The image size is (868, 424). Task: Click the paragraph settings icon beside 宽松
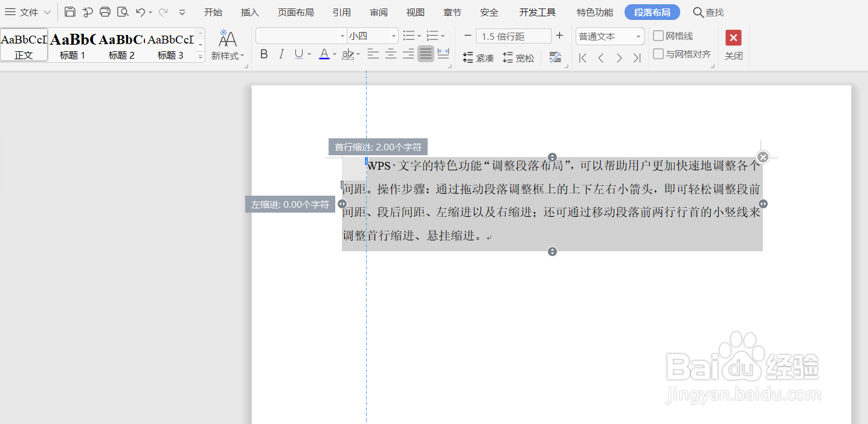point(556,58)
